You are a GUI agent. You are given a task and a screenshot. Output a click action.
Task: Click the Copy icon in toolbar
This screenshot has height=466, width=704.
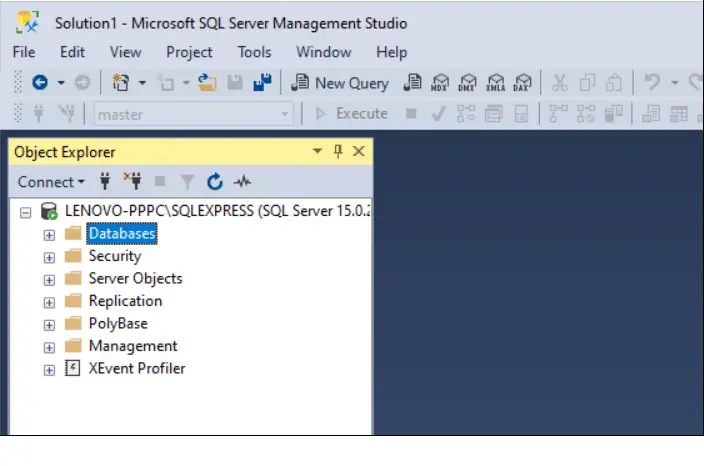(587, 83)
